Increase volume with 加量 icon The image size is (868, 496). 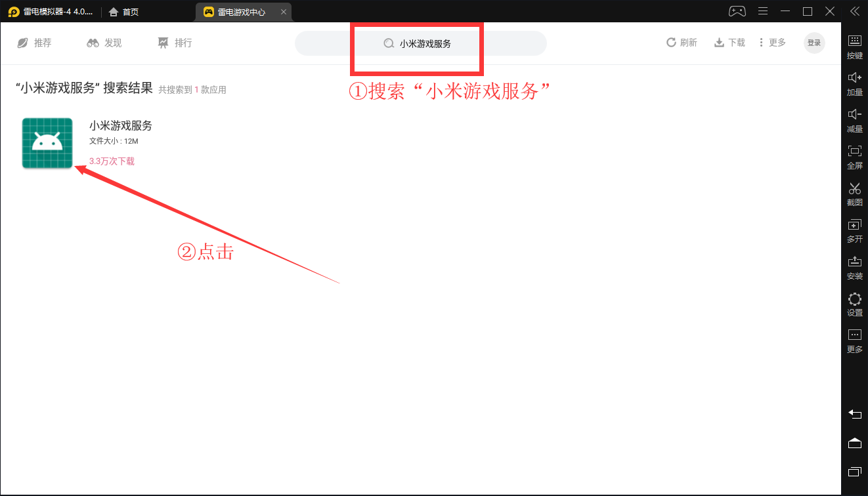tap(854, 83)
